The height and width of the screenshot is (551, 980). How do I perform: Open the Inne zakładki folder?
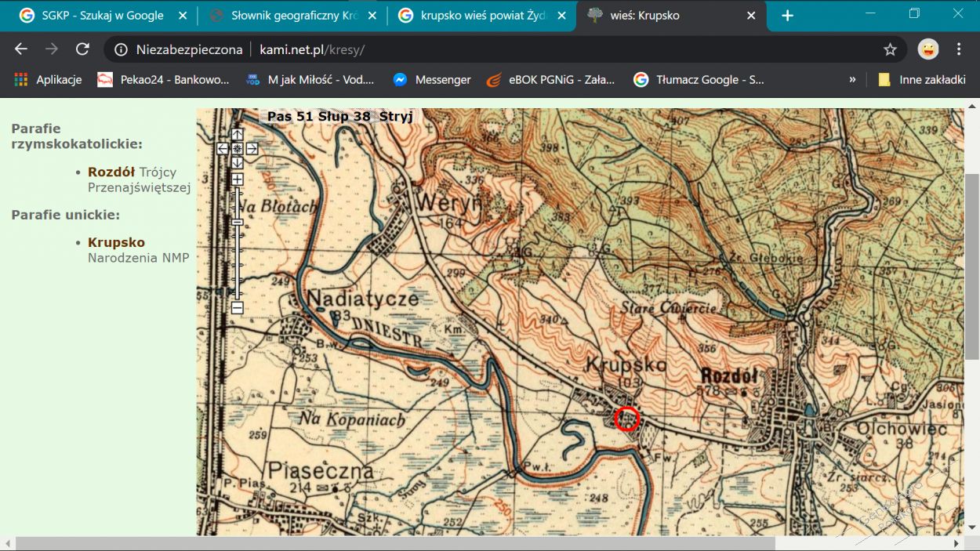point(922,80)
